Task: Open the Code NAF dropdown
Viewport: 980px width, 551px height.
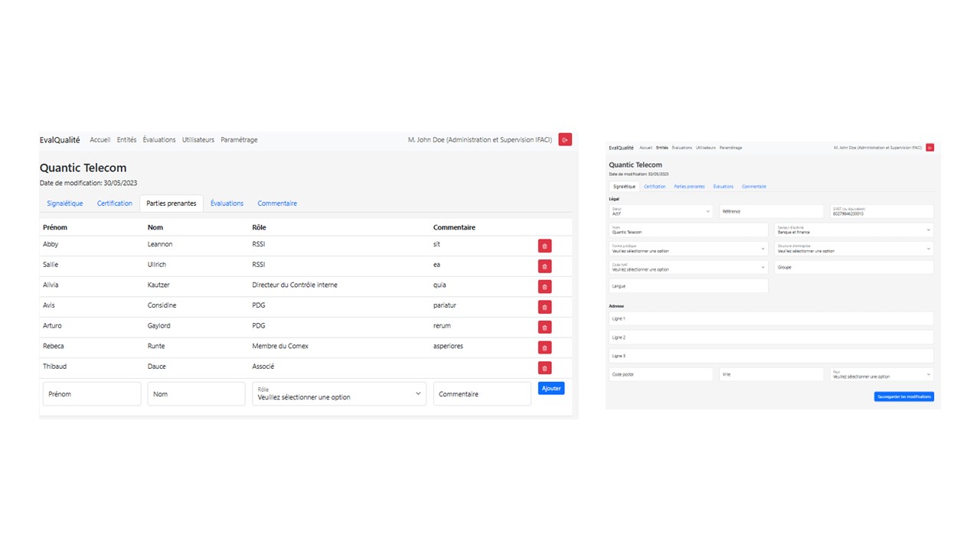Action: pos(688,267)
